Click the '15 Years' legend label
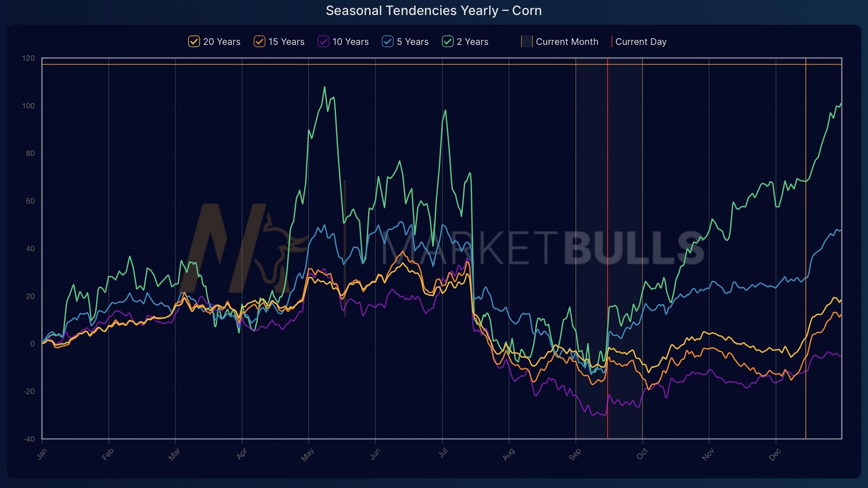The height and width of the screenshot is (488, 868). tap(286, 42)
